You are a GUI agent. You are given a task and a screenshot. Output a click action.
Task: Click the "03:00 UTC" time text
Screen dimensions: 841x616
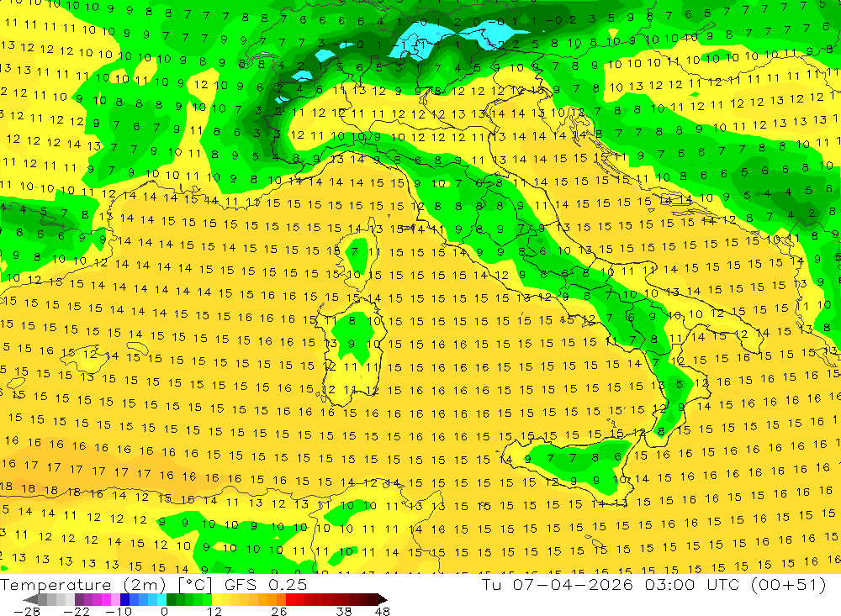(691, 584)
